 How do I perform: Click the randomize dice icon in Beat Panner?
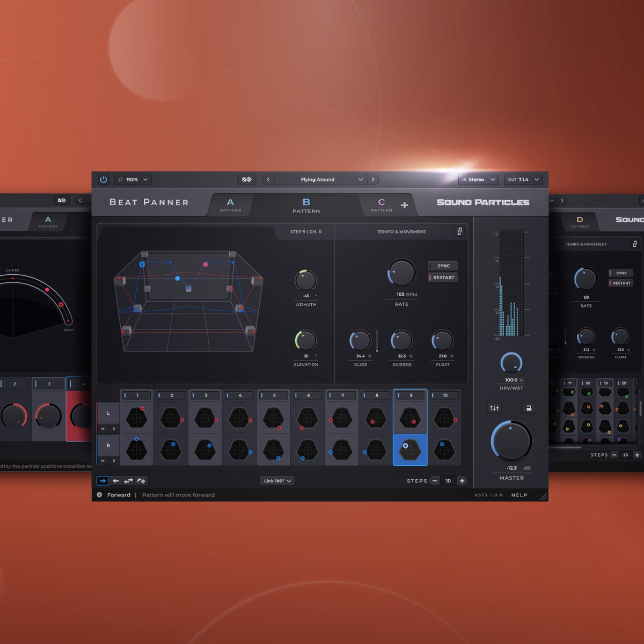click(247, 179)
